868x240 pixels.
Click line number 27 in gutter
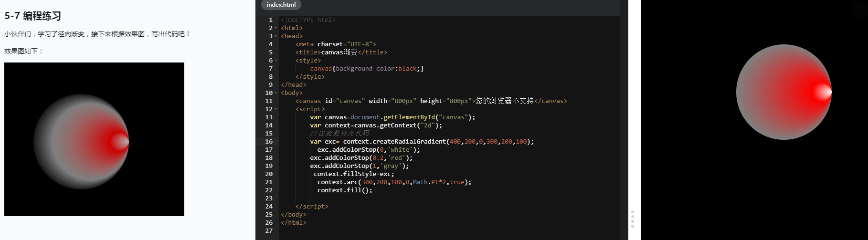point(269,231)
